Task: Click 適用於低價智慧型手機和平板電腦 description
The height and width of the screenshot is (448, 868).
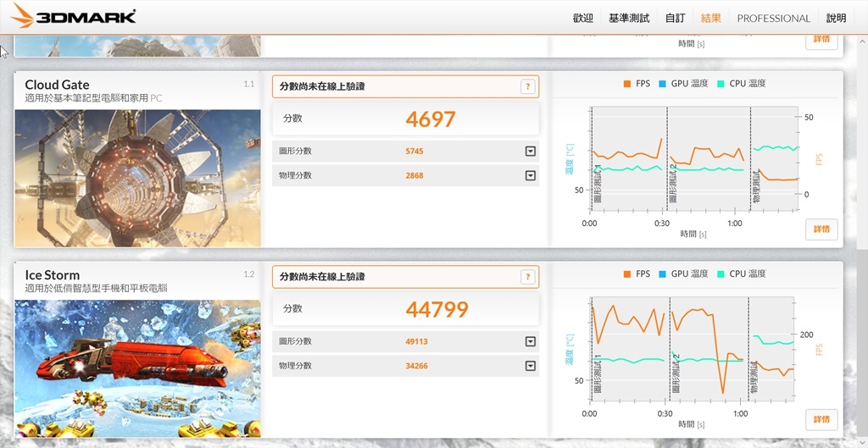Action: [97, 289]
